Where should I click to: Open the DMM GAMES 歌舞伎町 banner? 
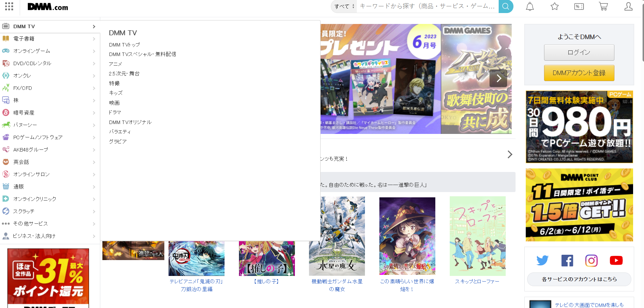coord(476,79)
